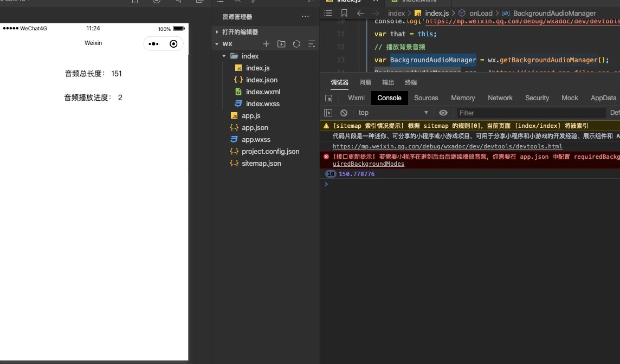Open sitemap.json in the file tree
Screen dimensions: 620x364
(261, 163)
